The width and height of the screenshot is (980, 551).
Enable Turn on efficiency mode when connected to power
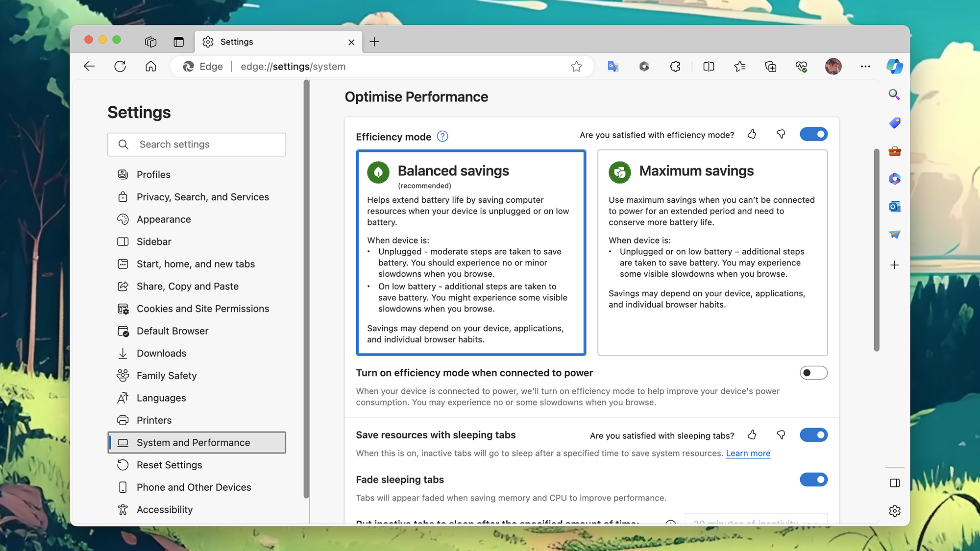[x=813, y=373]
